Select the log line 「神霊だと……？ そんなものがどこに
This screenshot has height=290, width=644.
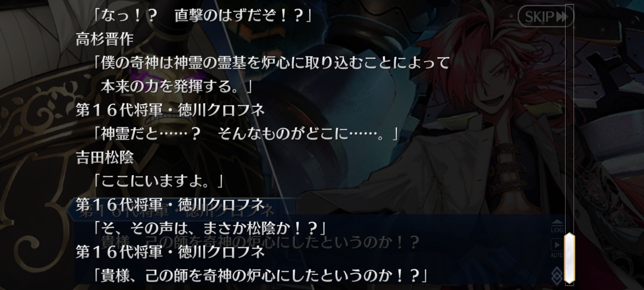(x=246, y=134)
